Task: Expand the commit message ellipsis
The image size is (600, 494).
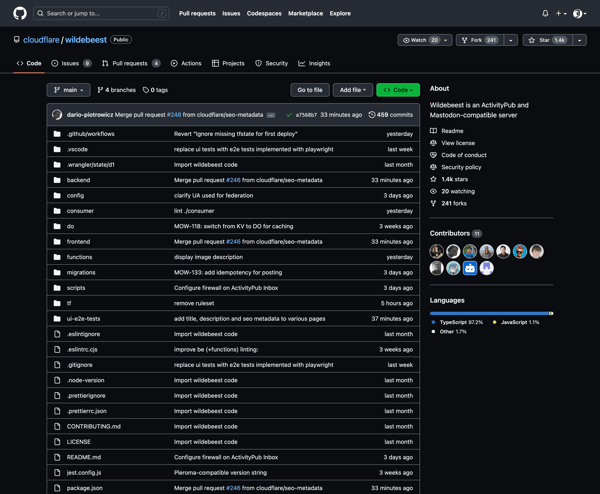Action: pos(271,115)
